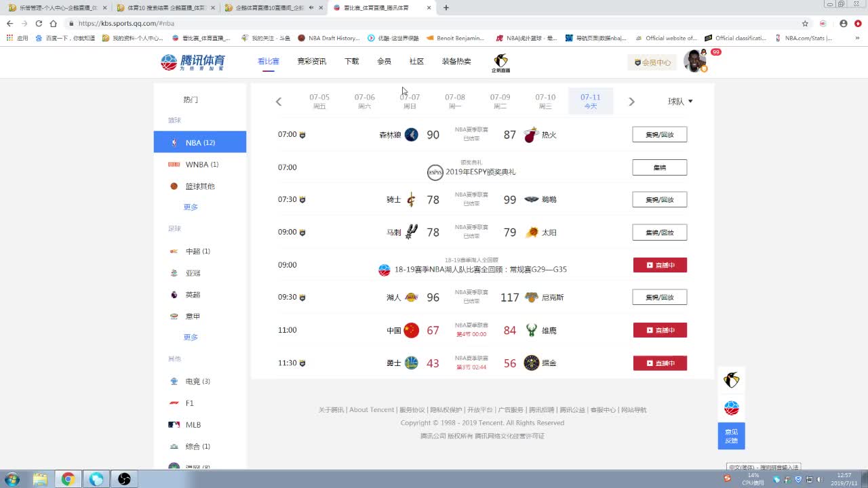Click the Timberwolves team logo
868x488 pixels.
pos(412,135)
